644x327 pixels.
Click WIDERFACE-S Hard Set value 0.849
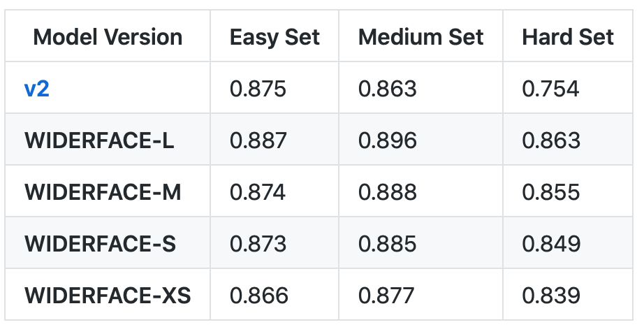(550, 244)
